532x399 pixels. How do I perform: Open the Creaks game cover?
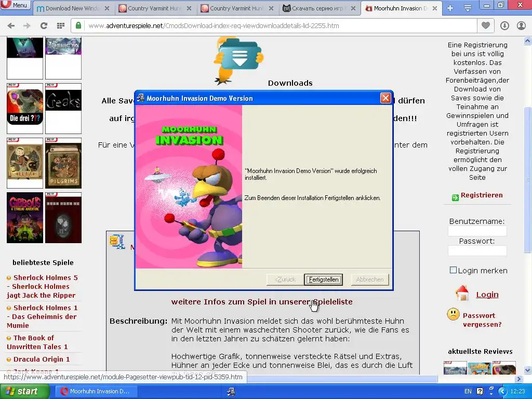click(x=63, y=108)
